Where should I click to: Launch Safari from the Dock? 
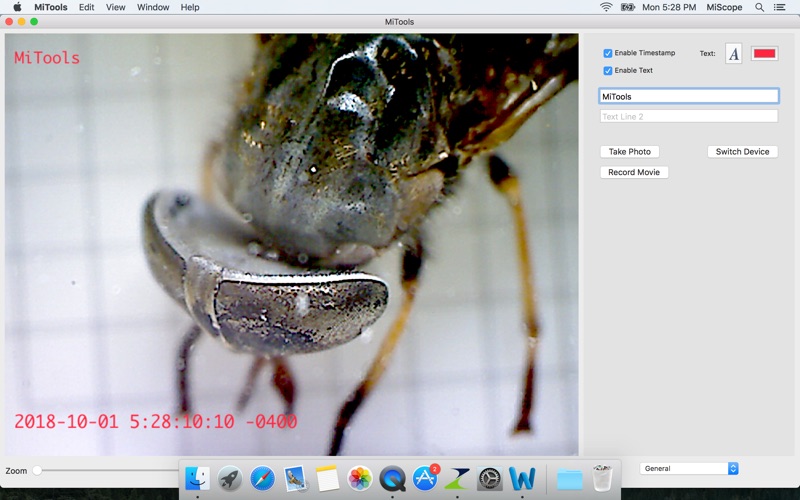tap(262, 479)
